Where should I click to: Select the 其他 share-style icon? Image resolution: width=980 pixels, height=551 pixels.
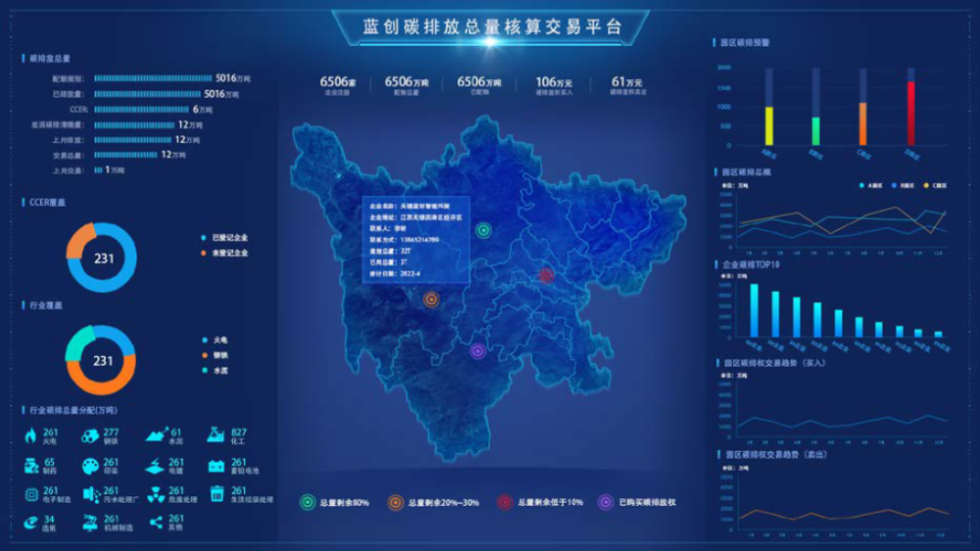154,524
